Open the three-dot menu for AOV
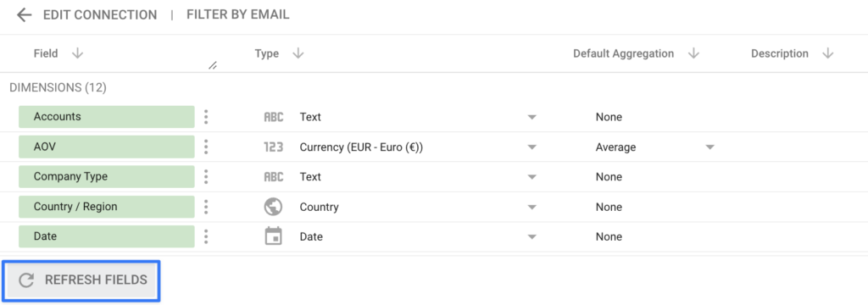This screenshot has height=305, width=868. coord(206,147)
